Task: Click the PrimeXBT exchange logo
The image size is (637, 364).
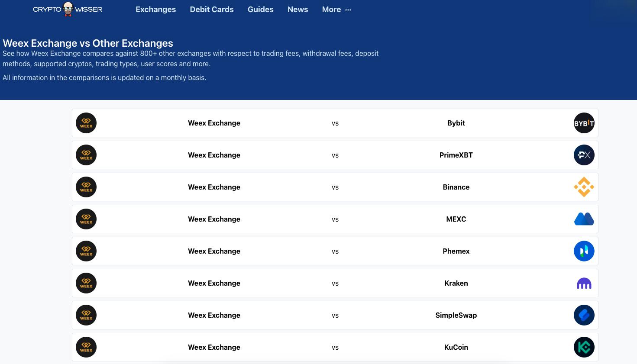Action: click(x=584, y=155)
